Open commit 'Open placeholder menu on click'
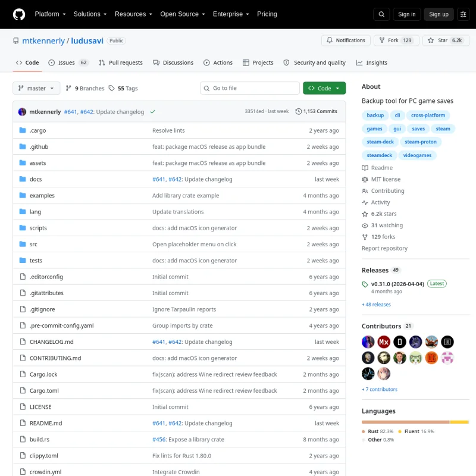The width and height of the screenshot is (476, 476). click(x=195, y=245)
